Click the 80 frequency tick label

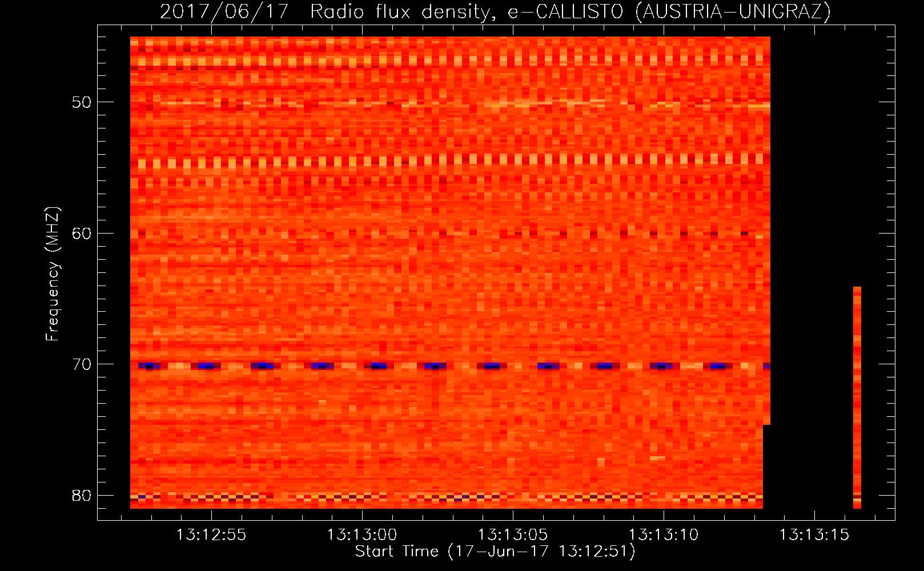pos(82,495)
